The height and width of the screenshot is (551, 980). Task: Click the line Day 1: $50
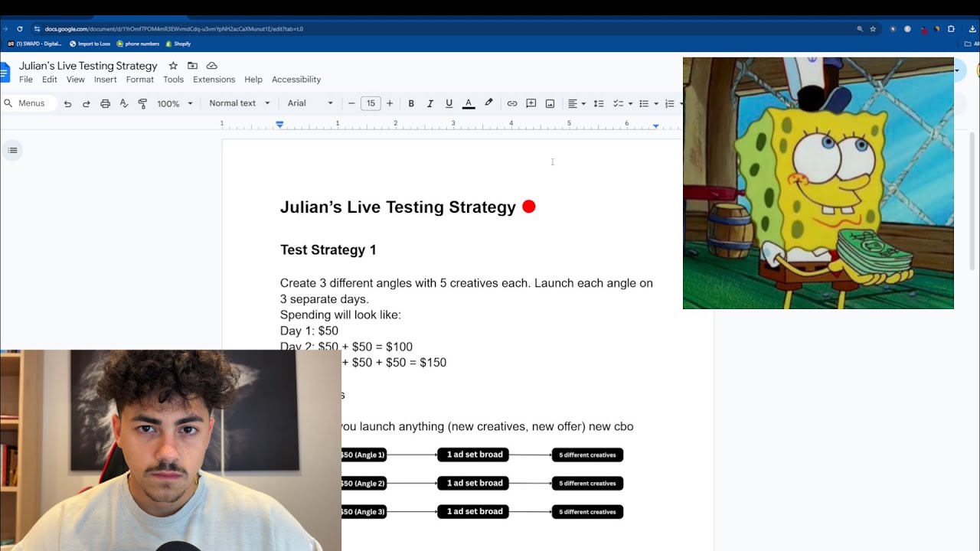click(309, 331)
